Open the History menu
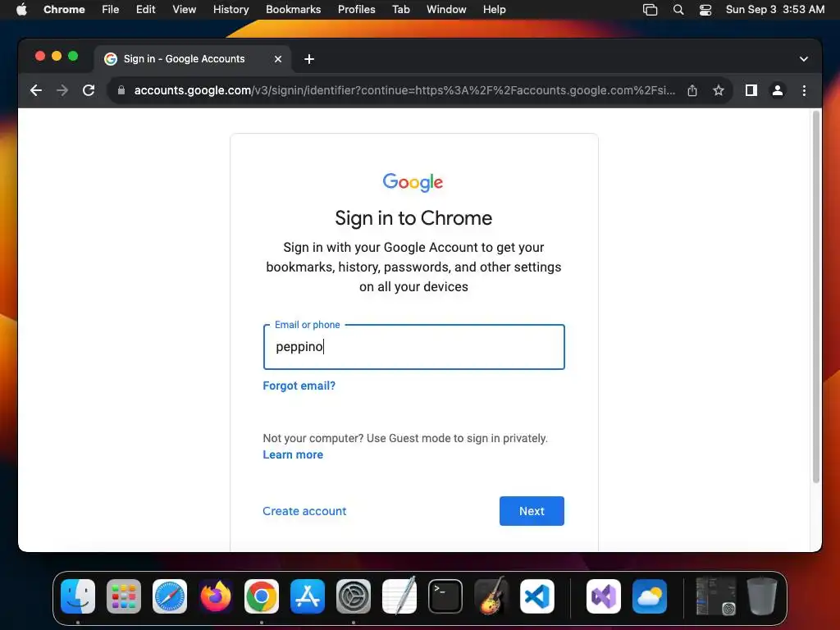This screenshot has width=840, height=630. click(231, 10)
